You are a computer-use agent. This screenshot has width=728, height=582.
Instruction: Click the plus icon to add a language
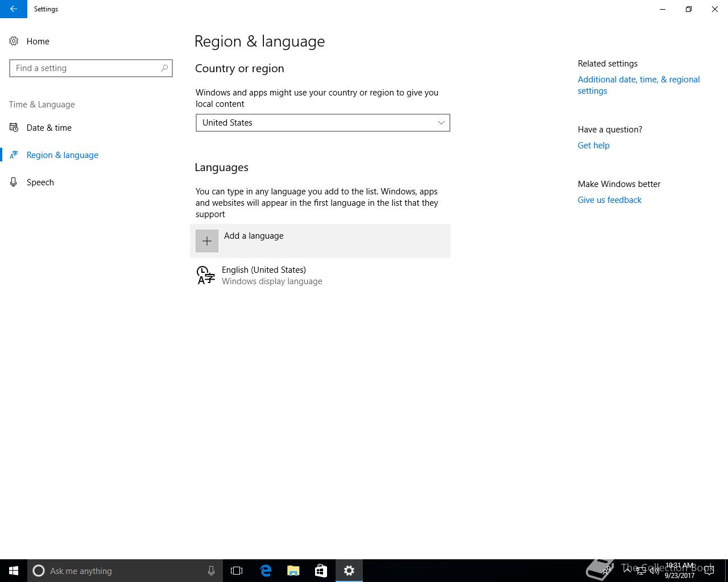[x=207, y=241]
